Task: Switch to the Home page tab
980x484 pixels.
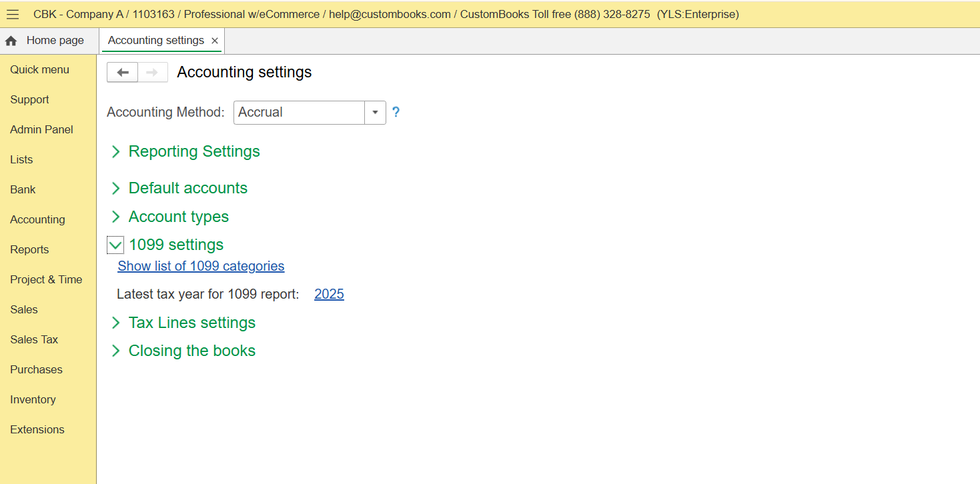Action: click(x=55, y=41)
